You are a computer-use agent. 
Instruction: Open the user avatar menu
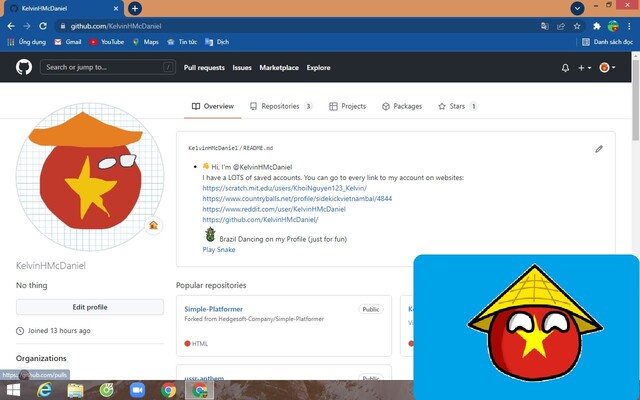(607, 67)
